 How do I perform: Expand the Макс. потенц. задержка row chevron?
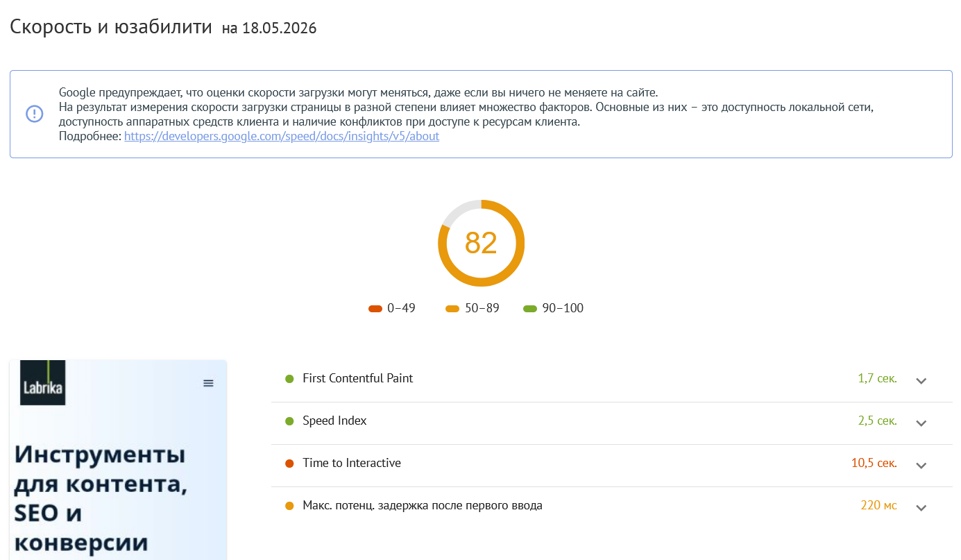click(921, 507)
